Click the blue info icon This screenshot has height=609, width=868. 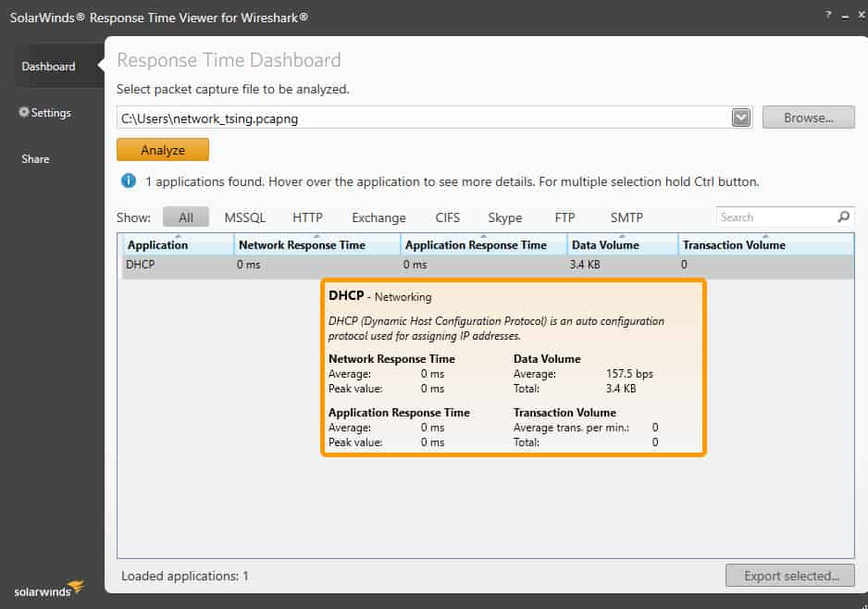pyautogui.click(x=129, y=181)
